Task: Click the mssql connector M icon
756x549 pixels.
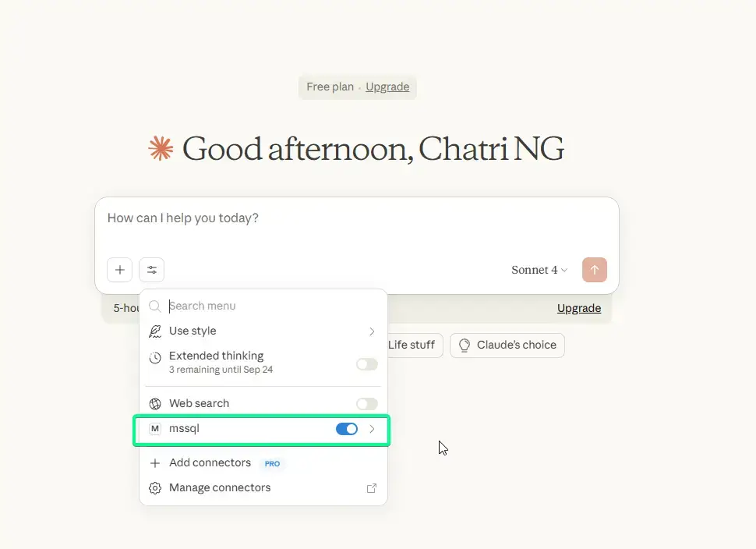Action: pyautogui.click(x=155, y=429)
